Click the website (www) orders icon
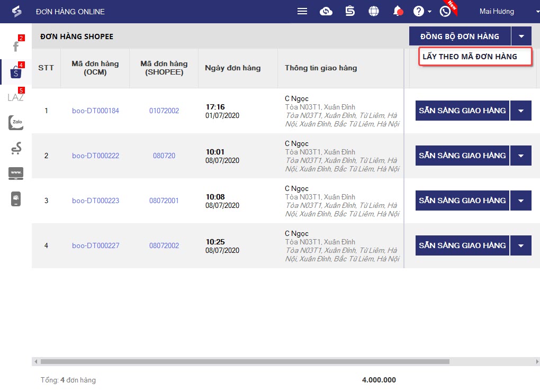The height and width of the screenshot is (392, 540). (x=16, y=173)
